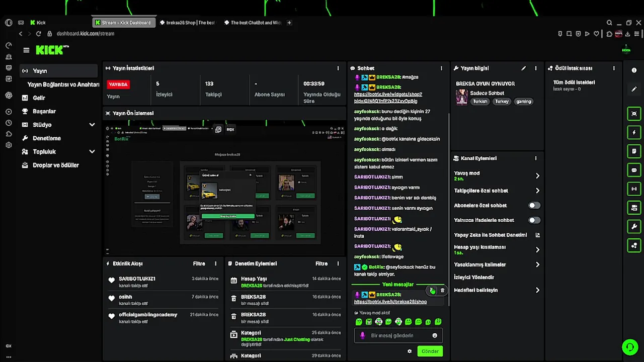Click the Gönder send button
Viewport: 644px width, 362px height.
(430, 351)
